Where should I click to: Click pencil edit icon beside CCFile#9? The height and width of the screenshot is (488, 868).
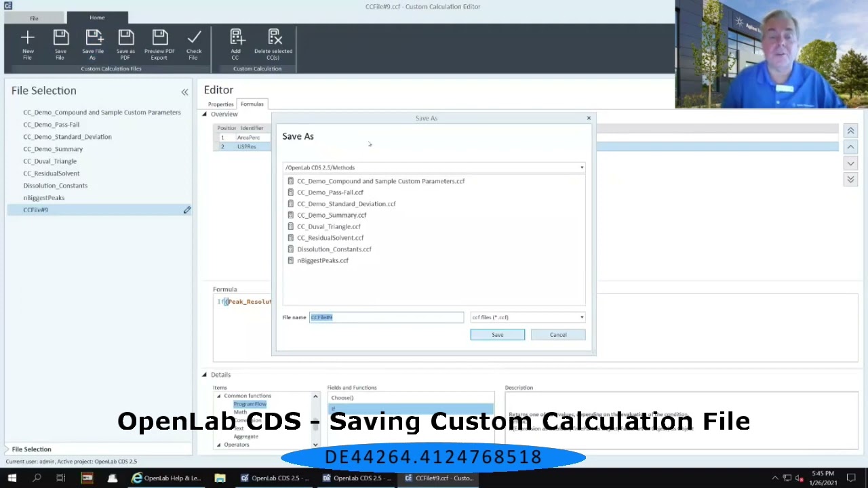(187, 210)
